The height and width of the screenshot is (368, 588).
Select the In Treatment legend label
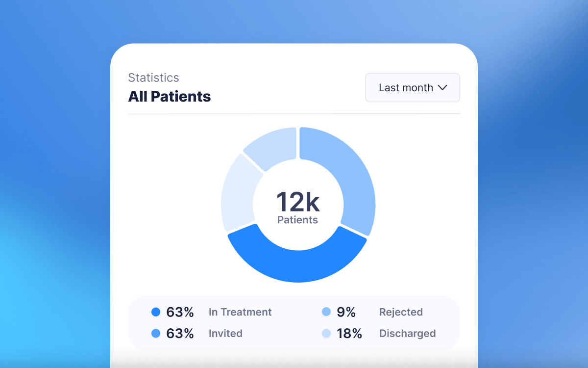click(x=240, y=312)
